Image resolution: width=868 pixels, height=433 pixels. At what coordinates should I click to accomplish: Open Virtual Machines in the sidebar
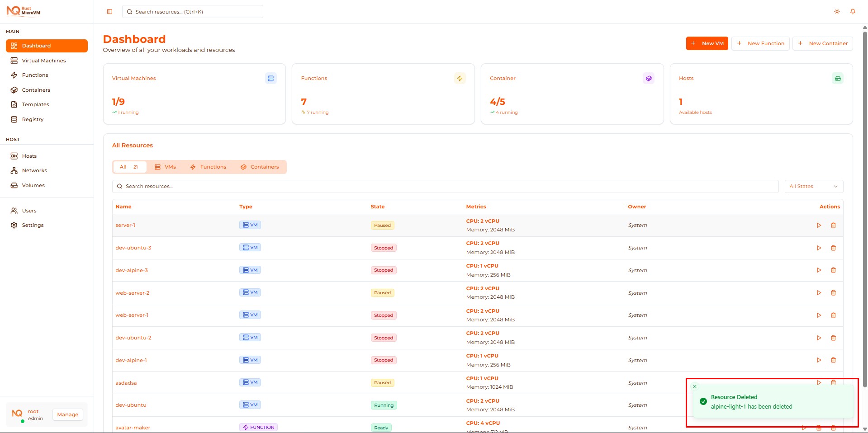point(44,61)
